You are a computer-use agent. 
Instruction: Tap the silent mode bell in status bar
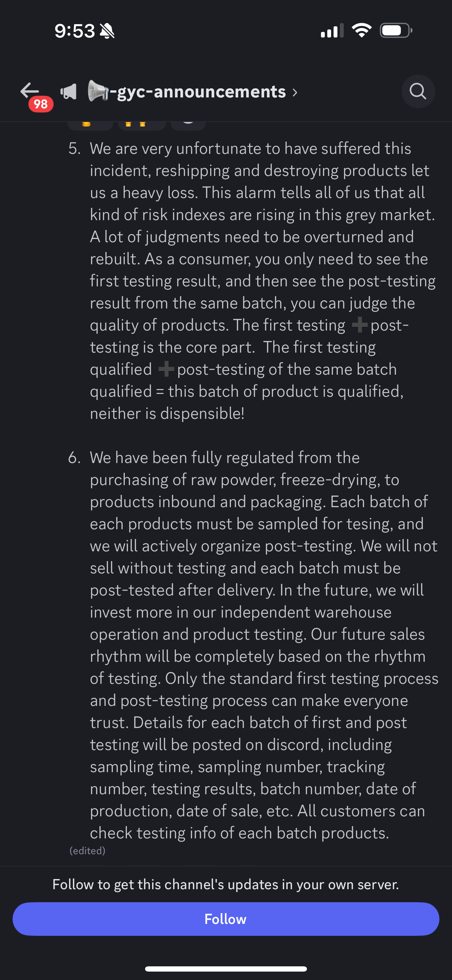107,31
